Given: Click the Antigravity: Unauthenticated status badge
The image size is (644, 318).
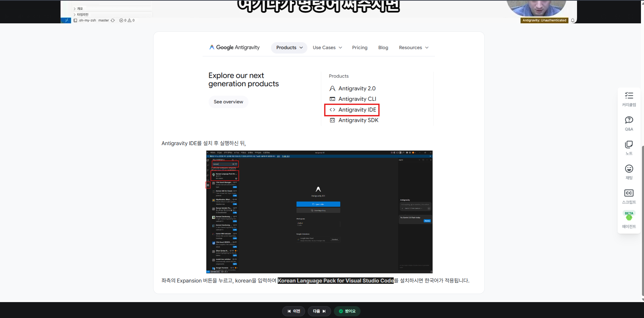Looking at the screenshot, I should pyautogui.click(x=544, y=20).
